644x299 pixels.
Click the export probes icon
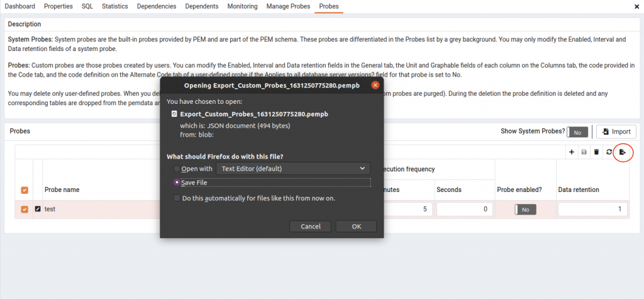(x=623, y=152)
